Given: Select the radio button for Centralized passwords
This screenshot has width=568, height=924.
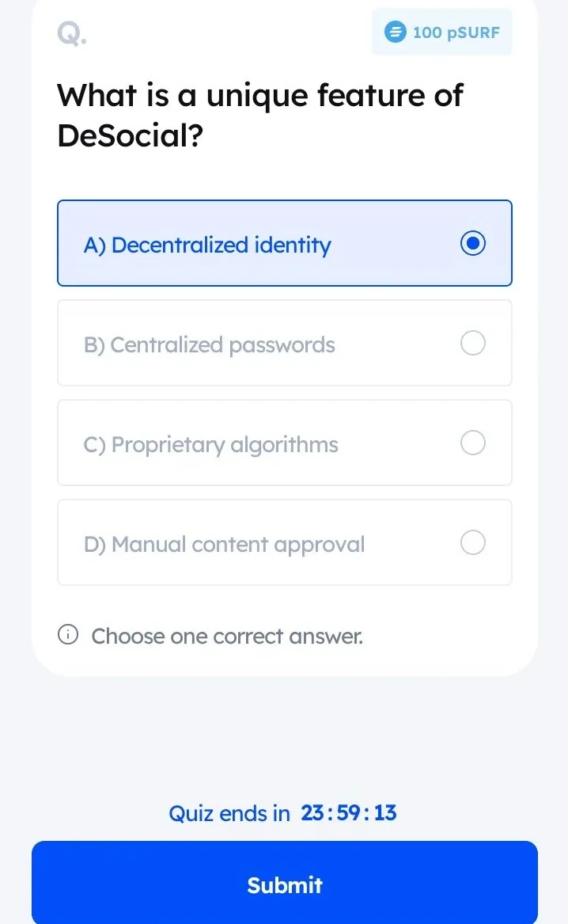Looking at the screenshot, I should [x=472, y=343].
